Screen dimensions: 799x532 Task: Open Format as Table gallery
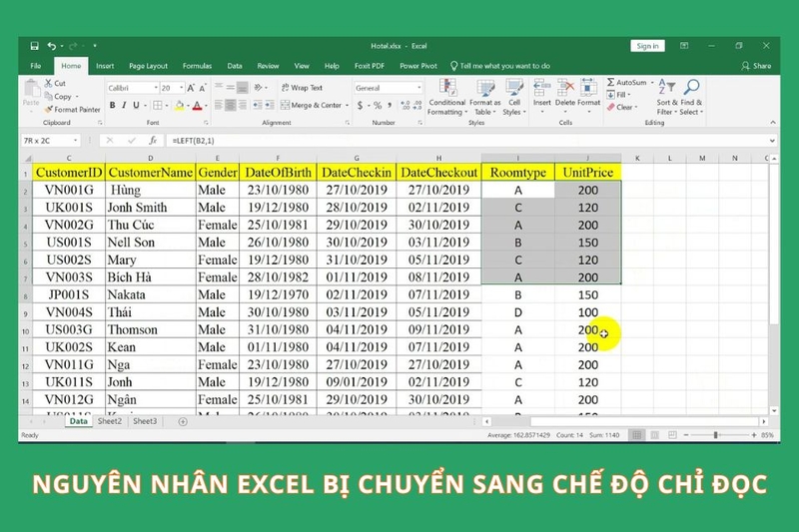(x=484, y=97)
